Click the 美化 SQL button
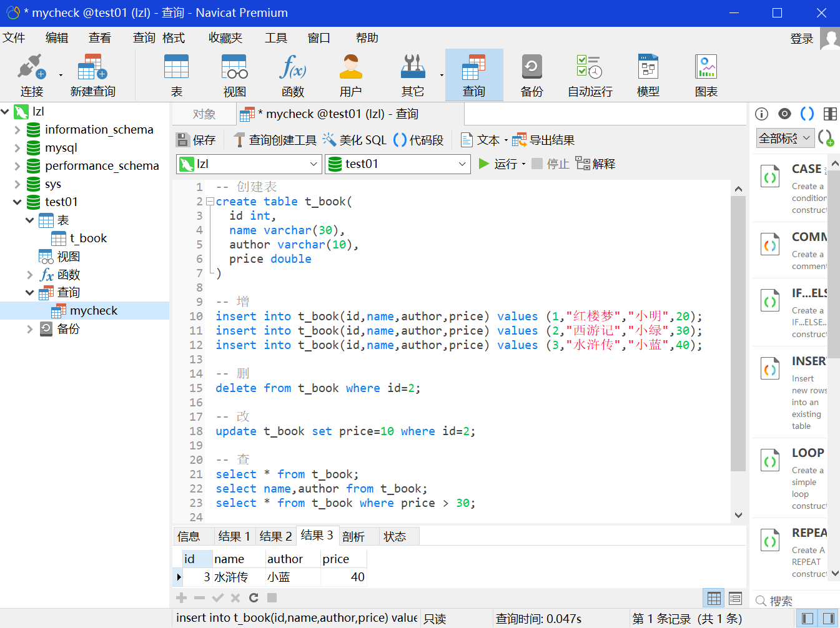This screenshot has height=628, width=840. pyautogui.click(x=355, y=140)
